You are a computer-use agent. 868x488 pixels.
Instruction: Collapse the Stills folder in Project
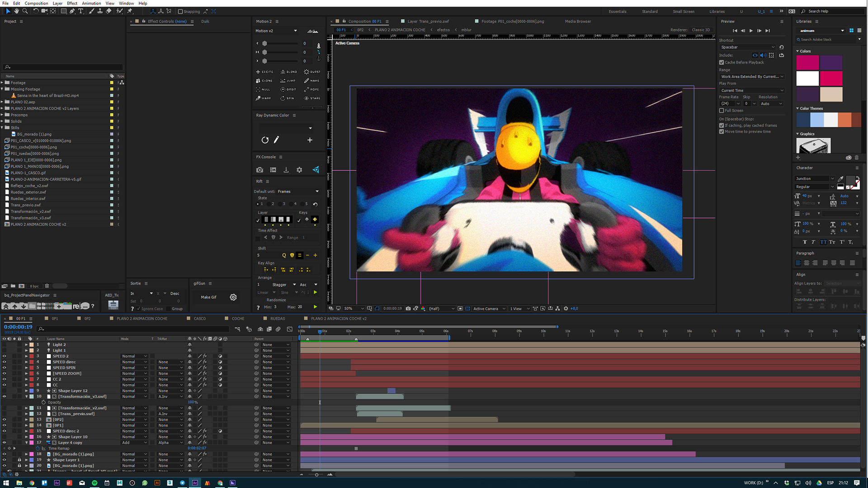pyautogui.click(x=2, y=127)
